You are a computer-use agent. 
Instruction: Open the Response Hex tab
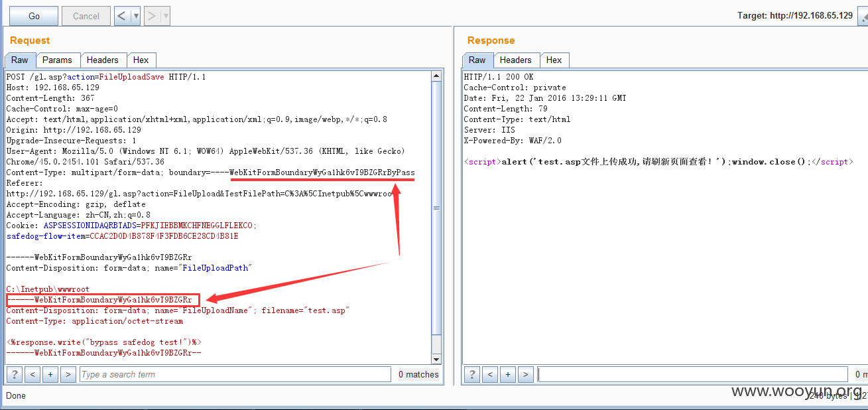pos(554,60)
